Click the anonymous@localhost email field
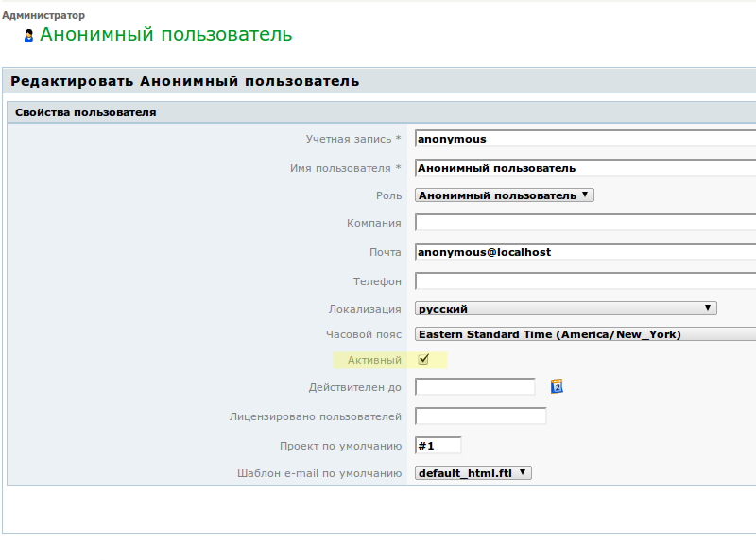The width and height of the screenshot is (756, 560). [586, 252]
